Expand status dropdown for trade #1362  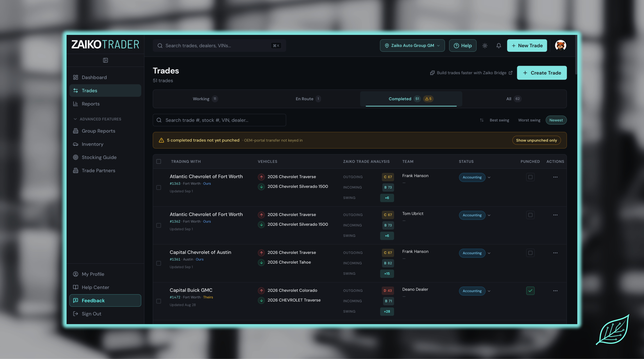[x=489, y=215]
